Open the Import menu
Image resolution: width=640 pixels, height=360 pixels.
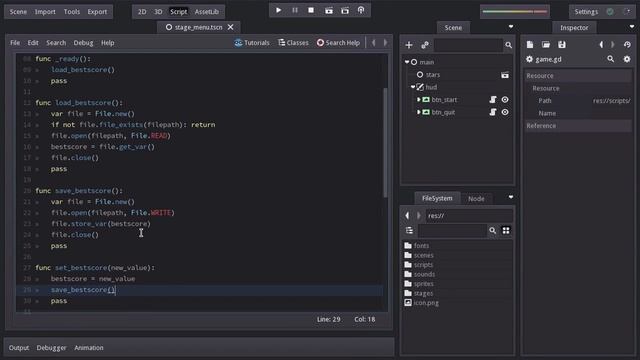click(x=45, y=12)
